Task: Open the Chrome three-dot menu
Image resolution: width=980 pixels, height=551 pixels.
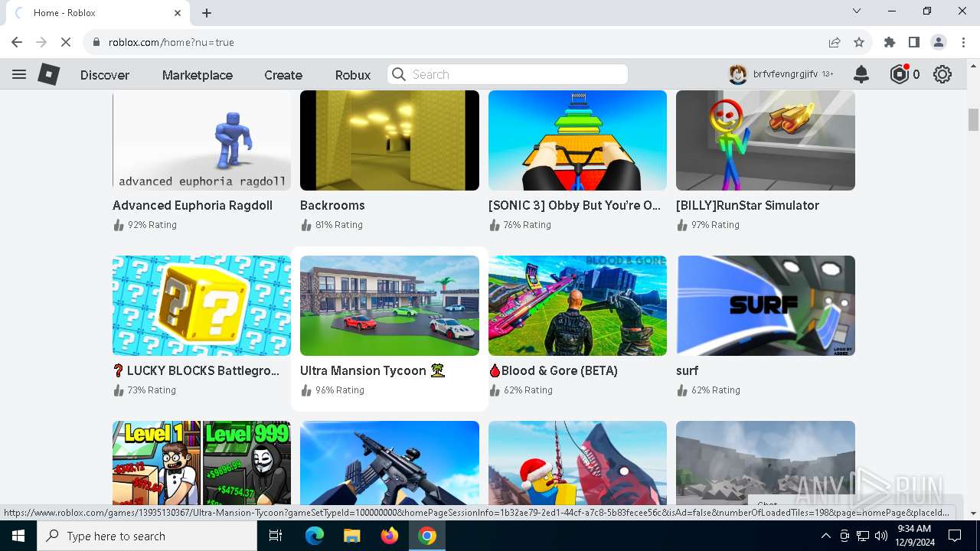Action: tap(963, 42)
